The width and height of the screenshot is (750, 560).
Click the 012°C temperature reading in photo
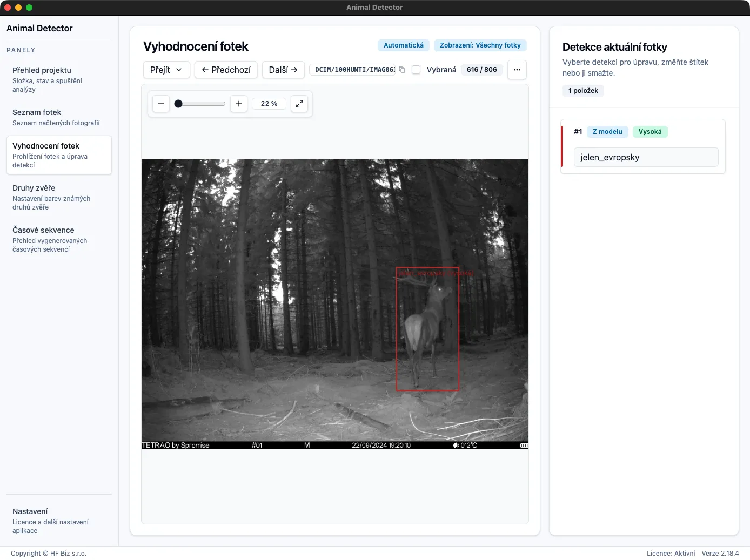[468, 446]
